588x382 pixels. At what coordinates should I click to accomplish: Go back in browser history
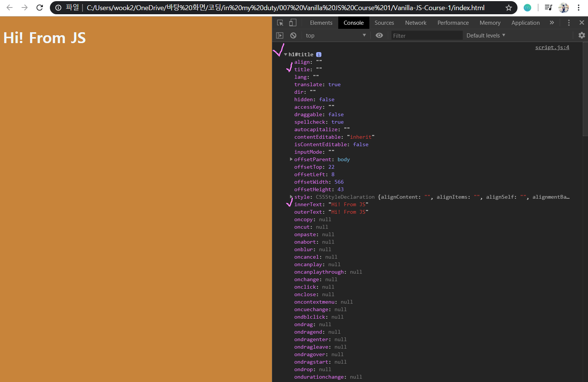(x=10, y=7)
